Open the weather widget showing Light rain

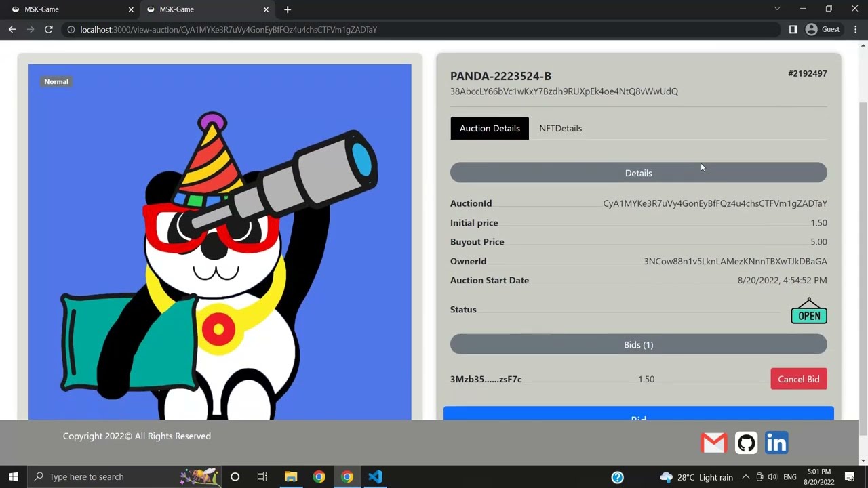pyautogui.click(x=696, y=477)
